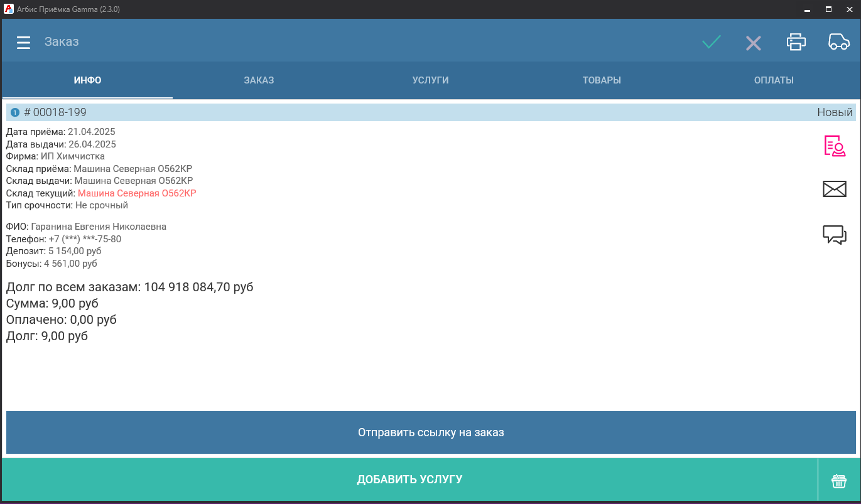
Task: Maximize the application window
Action: pyautogui.click(x=828, y=9)
